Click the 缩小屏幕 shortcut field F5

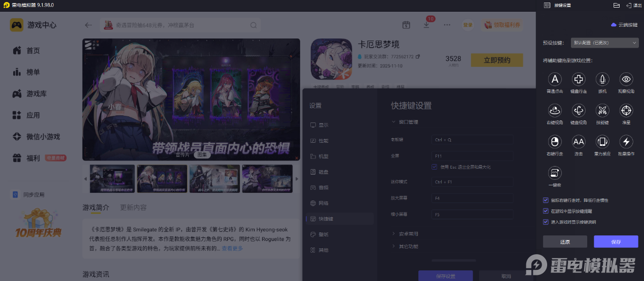(472, 215)
